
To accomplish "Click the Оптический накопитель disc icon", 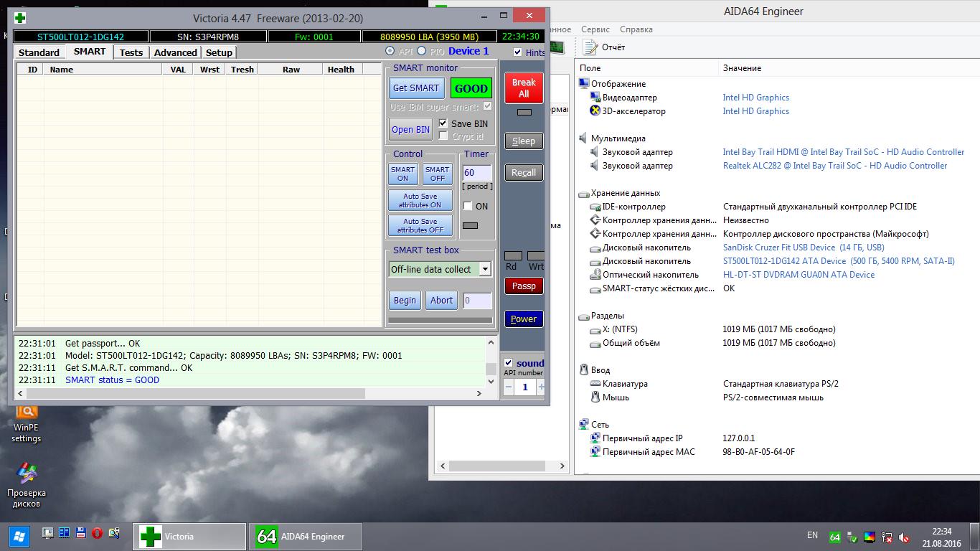I will point(595,275).
